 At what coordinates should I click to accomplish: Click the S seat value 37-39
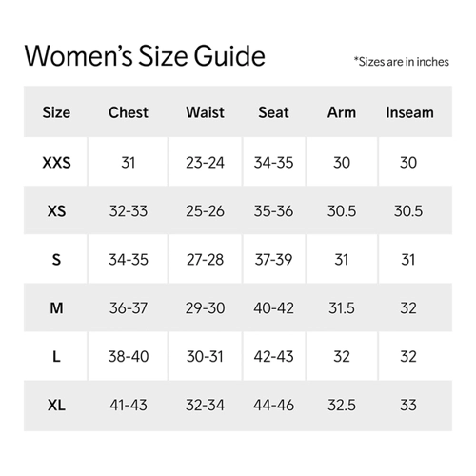(273, 260)
